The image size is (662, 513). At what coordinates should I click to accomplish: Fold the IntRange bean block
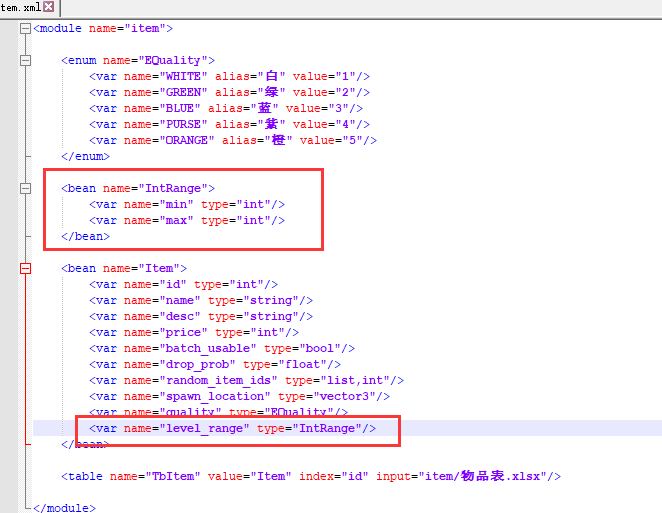[x=25, y=188]
